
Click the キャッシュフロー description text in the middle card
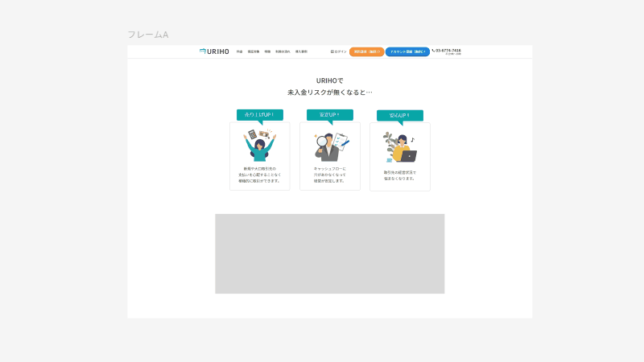[330, 175]
